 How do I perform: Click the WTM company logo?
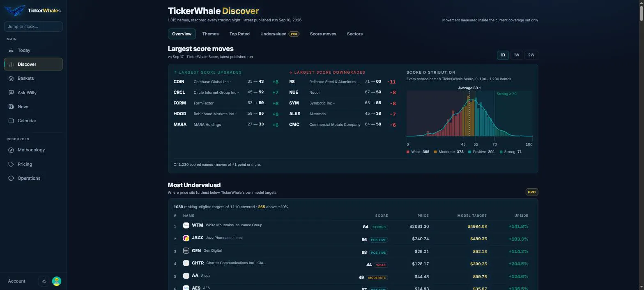point(186,225)
